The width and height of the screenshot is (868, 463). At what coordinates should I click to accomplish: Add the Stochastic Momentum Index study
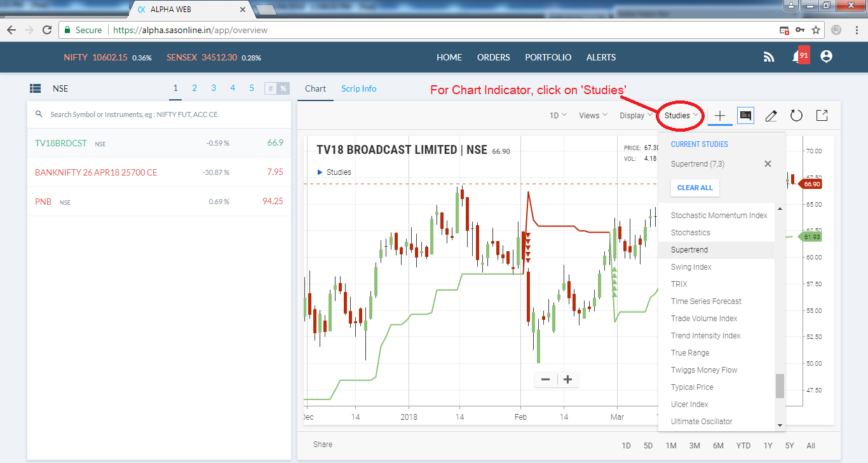point(717,216)
